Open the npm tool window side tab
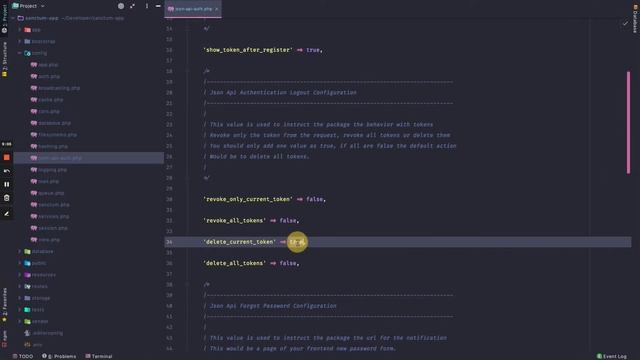The image size is (640, 360). 4,339
